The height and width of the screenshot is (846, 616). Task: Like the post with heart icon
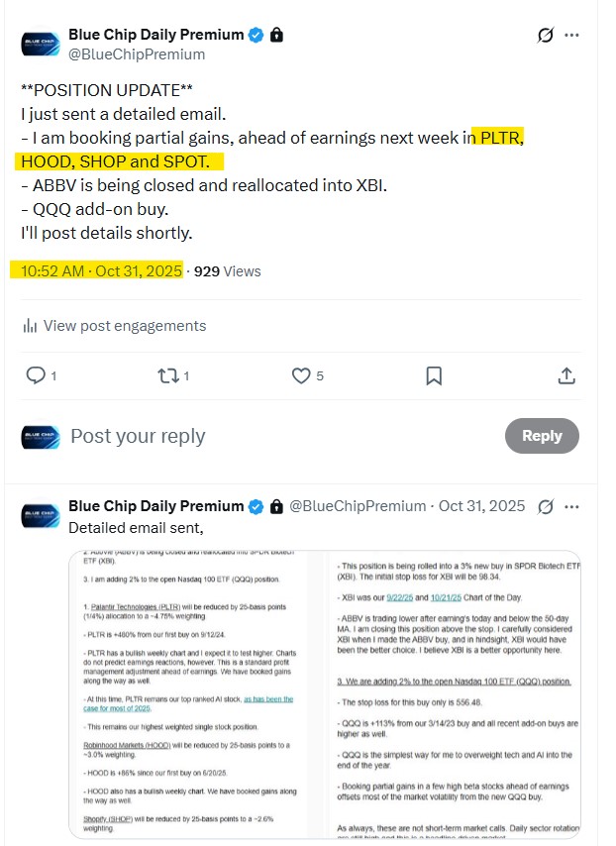301,375
